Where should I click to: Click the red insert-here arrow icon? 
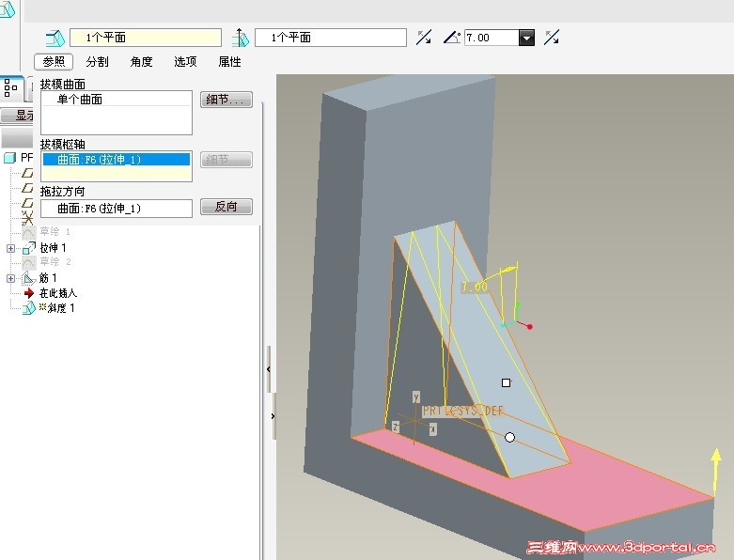(x=29, y=293)
